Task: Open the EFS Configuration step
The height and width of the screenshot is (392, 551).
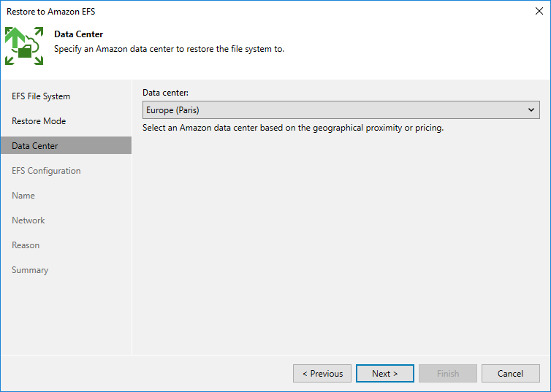Action: point(46,171)
